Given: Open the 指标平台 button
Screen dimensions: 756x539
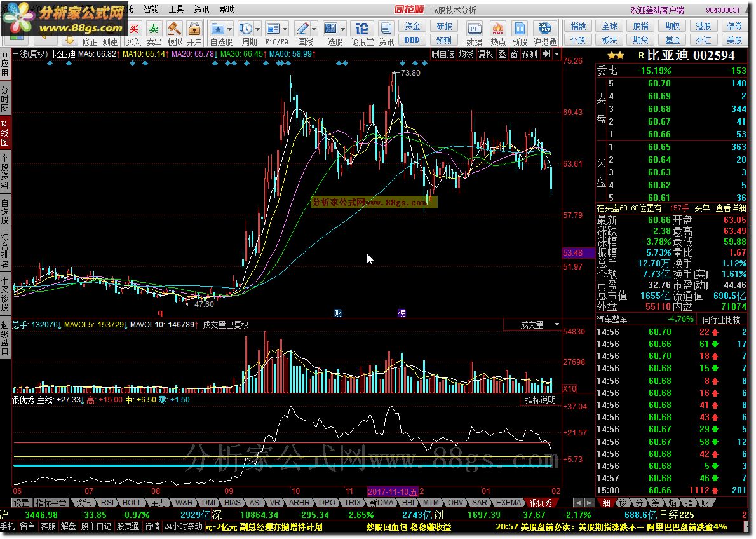Looking at the screenshot, I should pos(51,502).
